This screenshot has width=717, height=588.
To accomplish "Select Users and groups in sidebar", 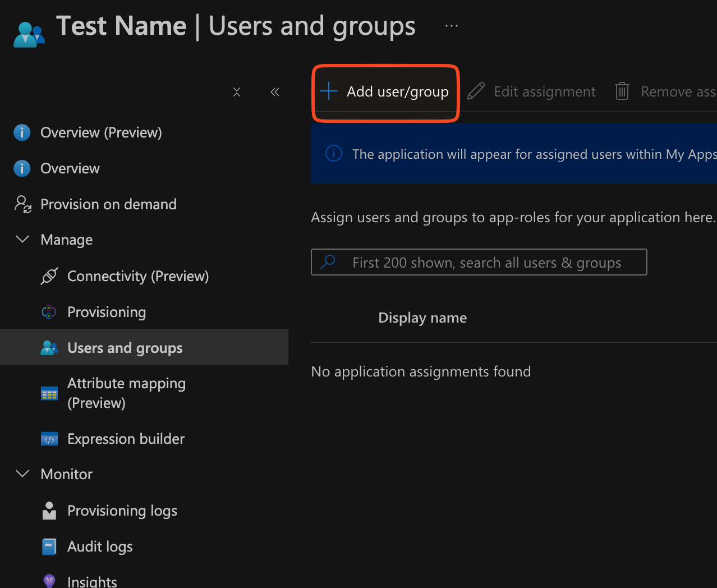I will point(125,348).
